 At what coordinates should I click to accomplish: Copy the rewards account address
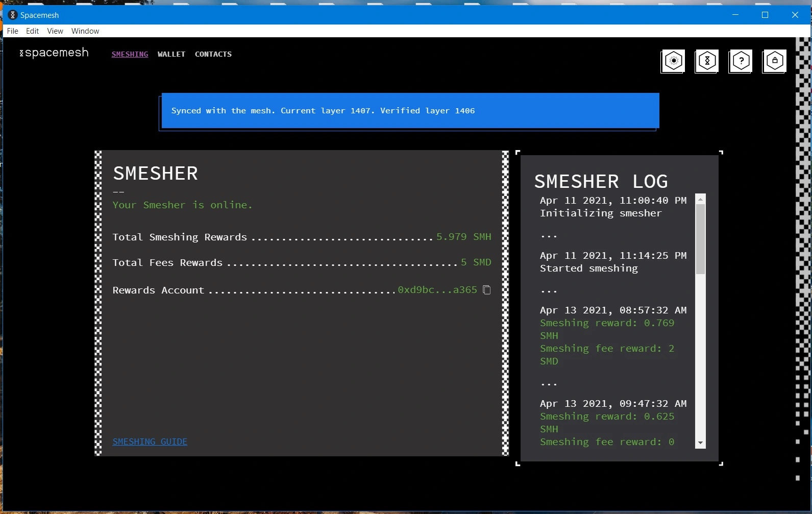point(487,290)
